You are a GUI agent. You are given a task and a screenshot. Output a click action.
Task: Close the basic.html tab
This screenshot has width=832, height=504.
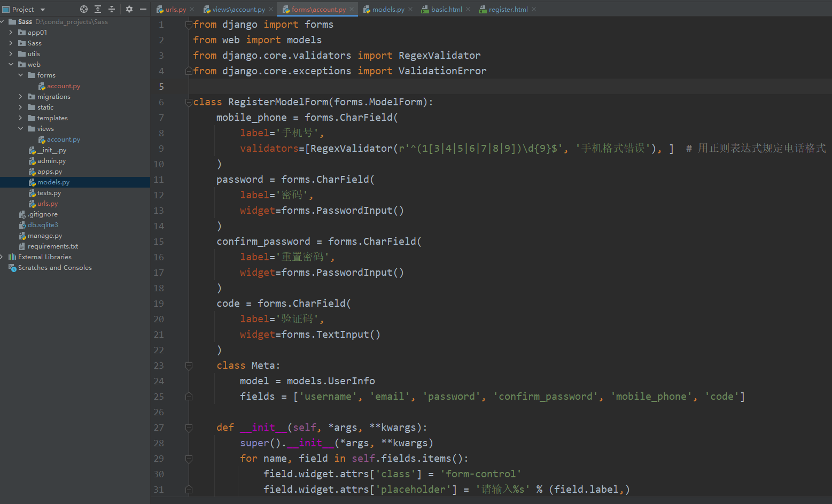pyautogui.click(x=468, y=9)
